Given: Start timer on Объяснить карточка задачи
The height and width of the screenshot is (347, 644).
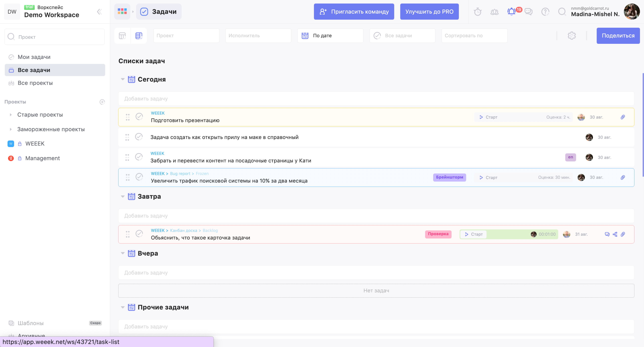Looking at the screenshot, I should (x=473, y=234).
